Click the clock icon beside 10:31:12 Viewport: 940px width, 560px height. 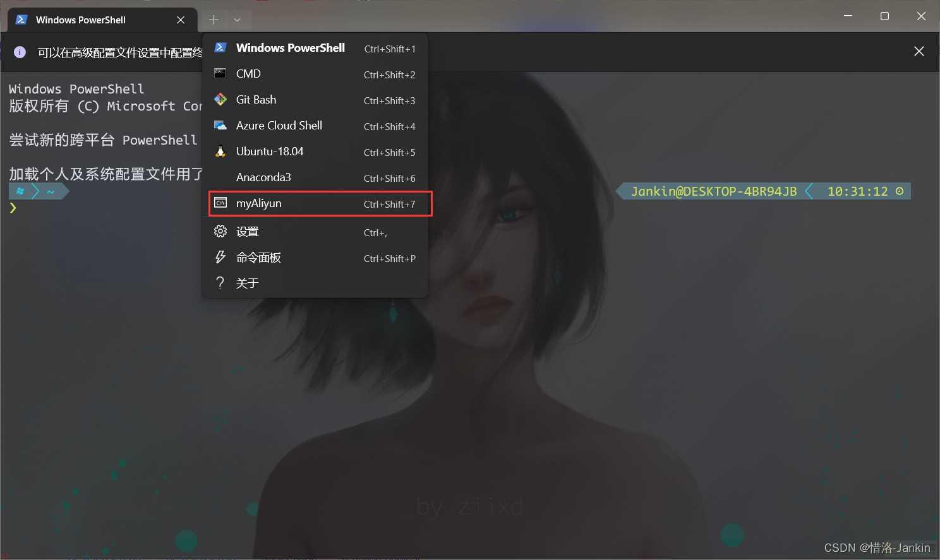coord(900,191)
